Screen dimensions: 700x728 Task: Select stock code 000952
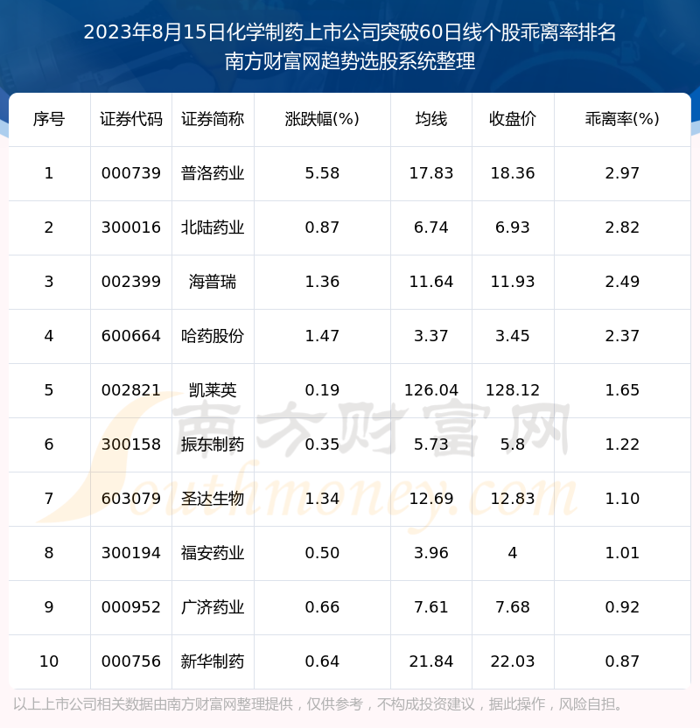point(131,608)
